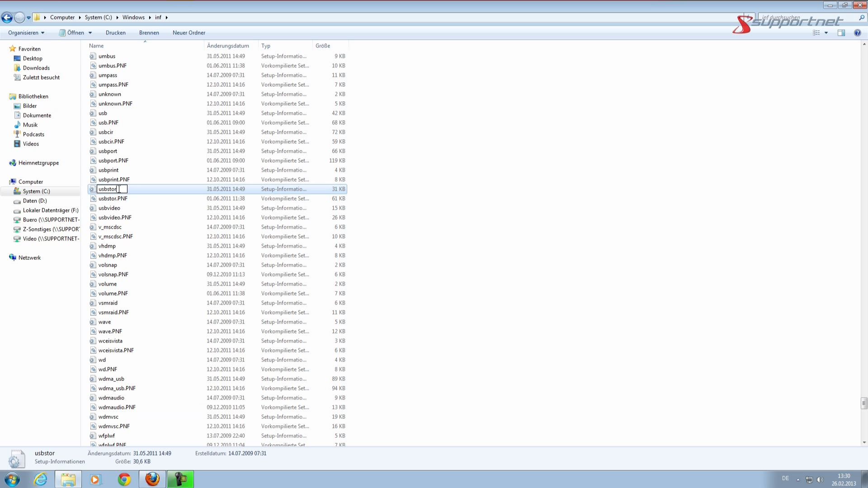Sort files by Änderungsdatum column
Screen dimensions: 868x488
[x=228, y=46]
